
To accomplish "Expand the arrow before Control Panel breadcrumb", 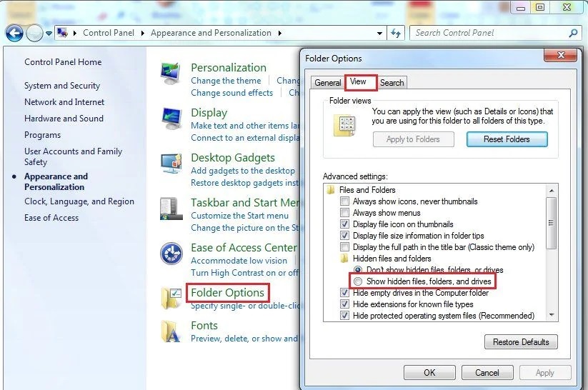I will [x=74, y=33].
